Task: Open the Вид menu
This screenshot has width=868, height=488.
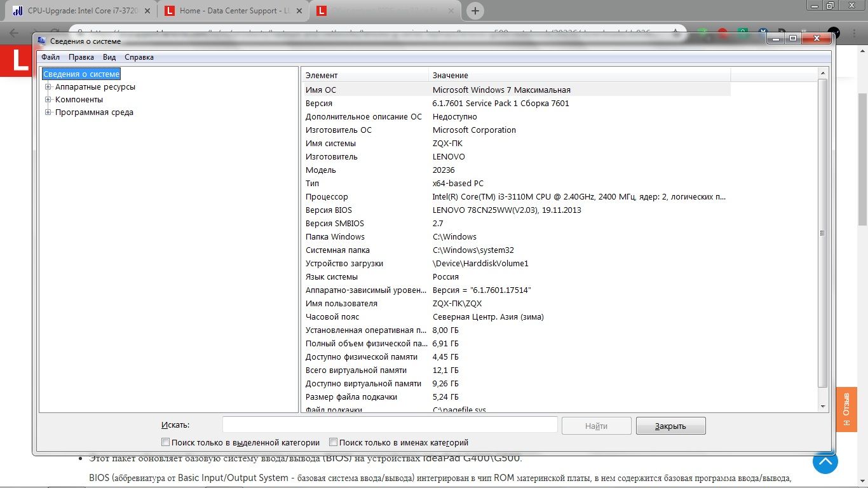Action: (x=109, y=57)
